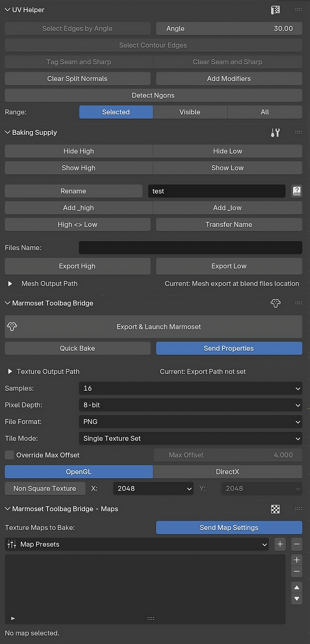Toggle the Non Square Texture option
The image size is (310, 644).
coord(45,488)
